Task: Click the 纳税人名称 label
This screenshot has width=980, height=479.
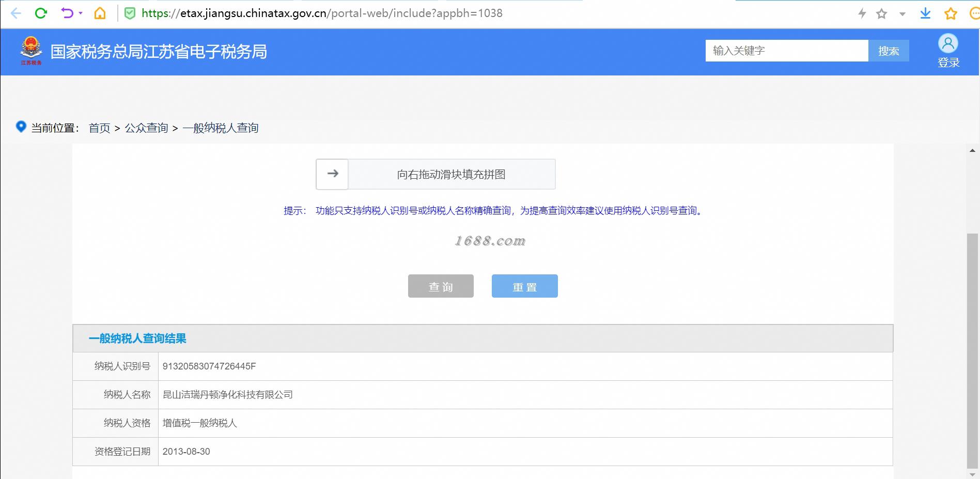Action: 127,395
